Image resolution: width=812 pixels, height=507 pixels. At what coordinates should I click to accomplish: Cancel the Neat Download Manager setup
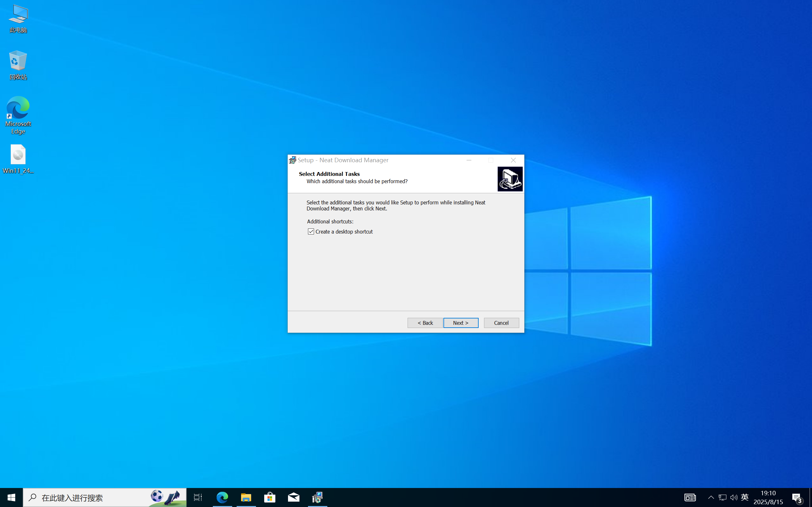[x=501, y=323]
